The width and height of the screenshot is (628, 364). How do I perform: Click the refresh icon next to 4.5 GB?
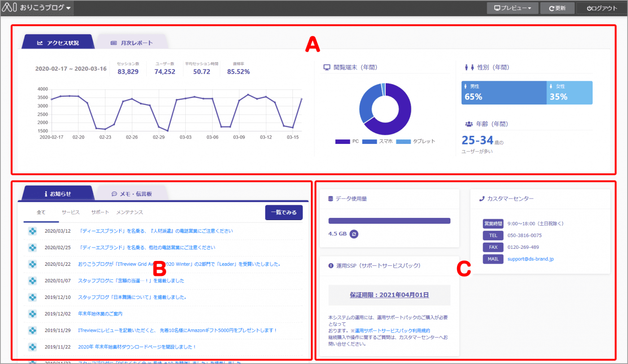[354, 234]
